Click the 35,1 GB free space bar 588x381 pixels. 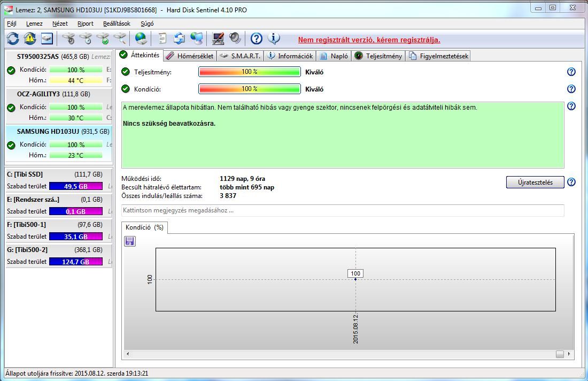(x=76, y=237)
